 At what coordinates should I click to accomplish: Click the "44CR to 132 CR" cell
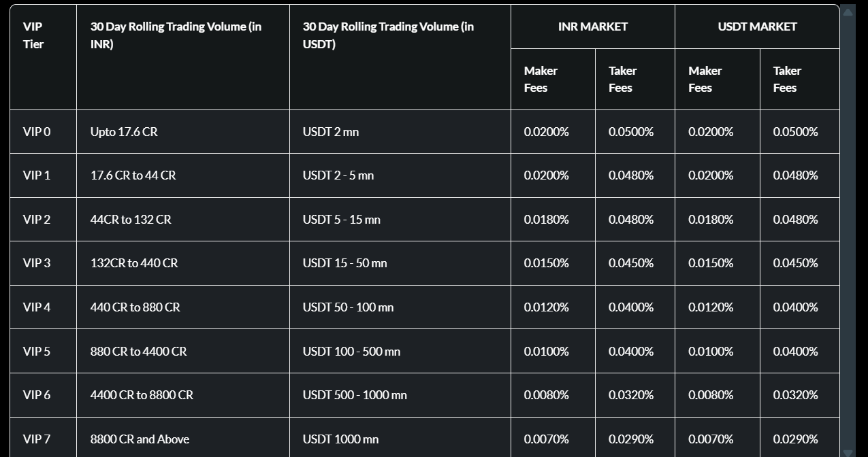[x=131, y=220]
